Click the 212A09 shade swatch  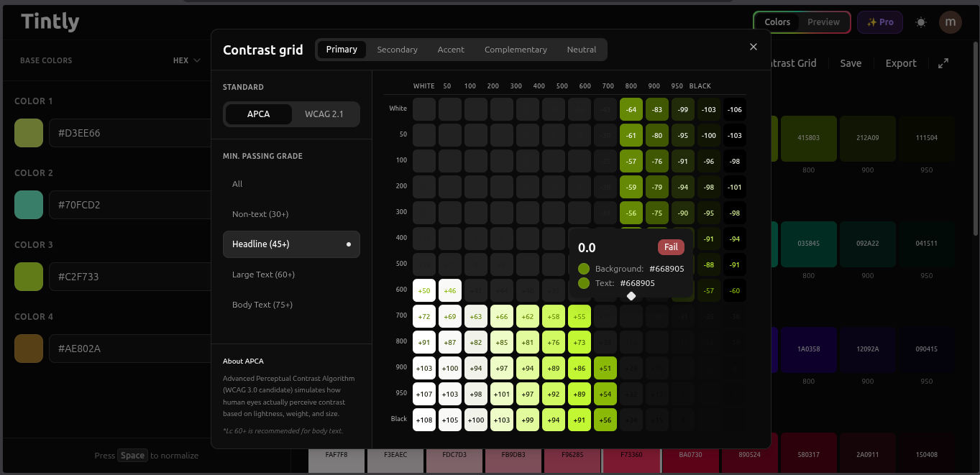pos(868,138)
